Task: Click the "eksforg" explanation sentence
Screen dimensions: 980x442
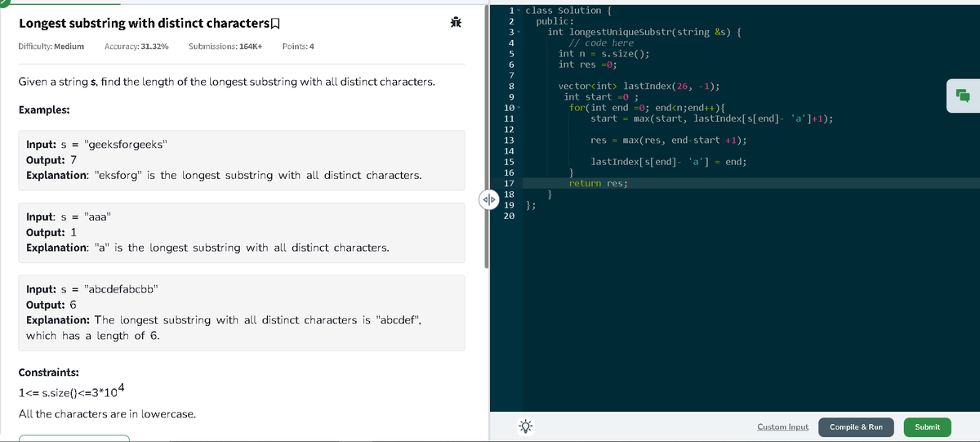Action: pos(224,176)
